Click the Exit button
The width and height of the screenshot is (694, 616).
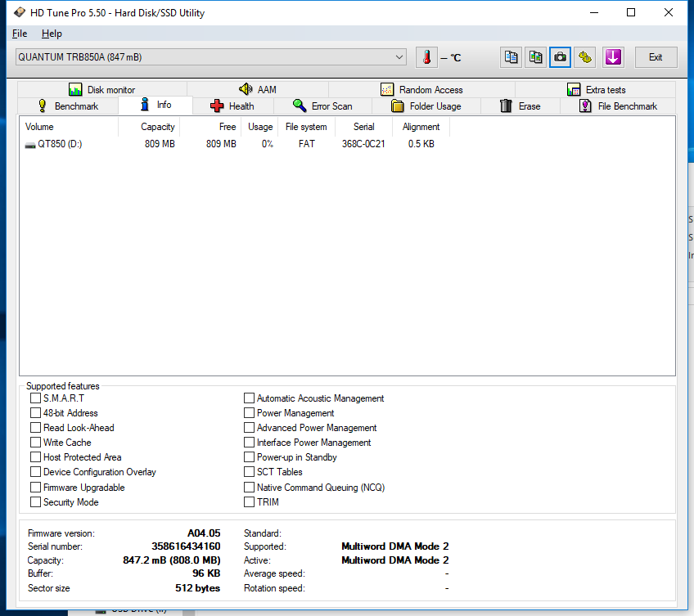click(x=656, y=57)
